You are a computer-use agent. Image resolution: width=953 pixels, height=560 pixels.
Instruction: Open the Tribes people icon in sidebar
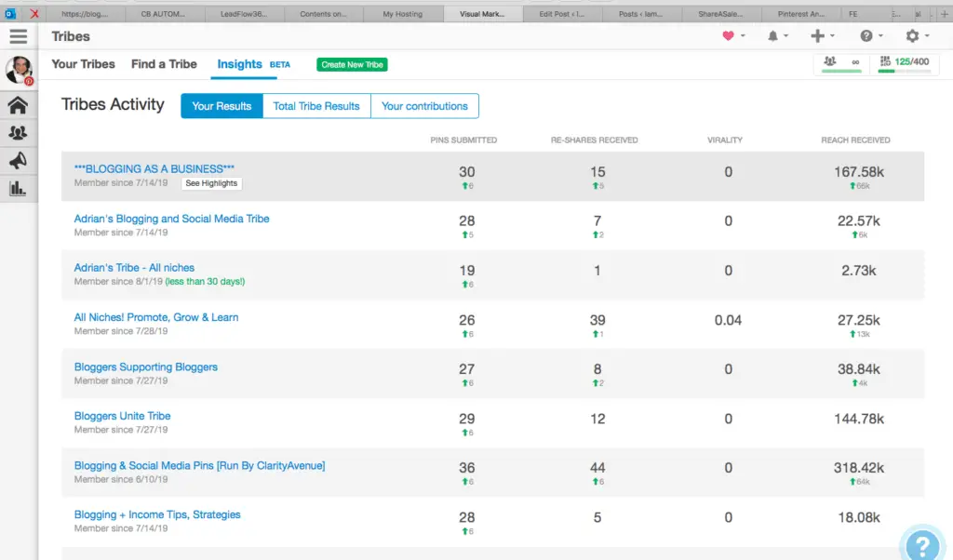coord(18,133)
